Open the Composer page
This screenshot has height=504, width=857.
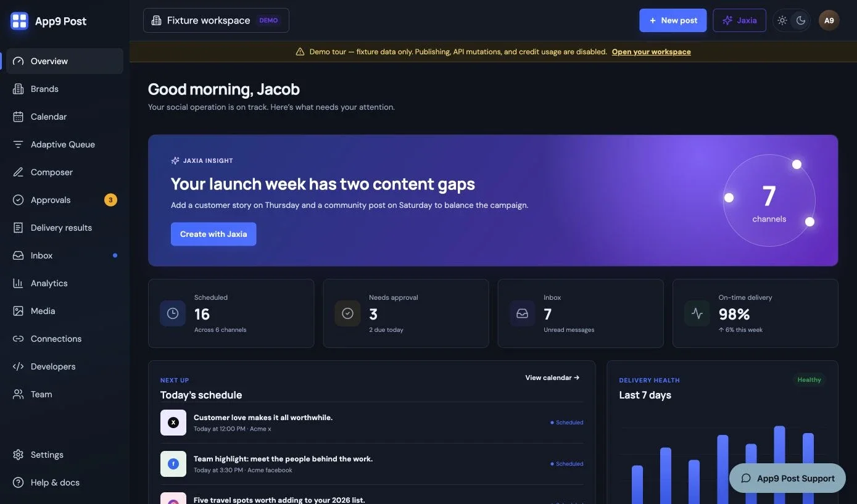[65, 172]
